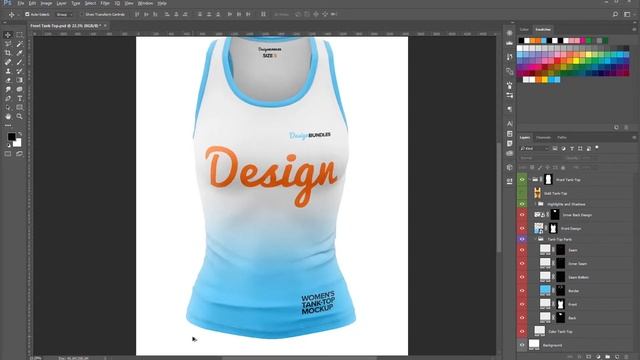Open the layer blend mode dropdown
Image resolution: width=640 pixels, height=360 pixels.
[x=540, y=158]
